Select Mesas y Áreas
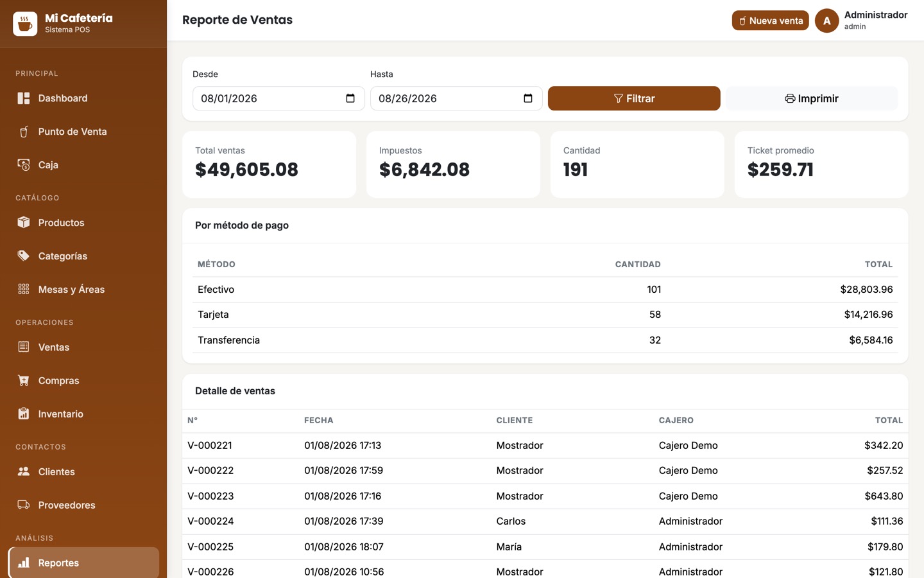This screenshot has height=578, width=924. (83, 289)
